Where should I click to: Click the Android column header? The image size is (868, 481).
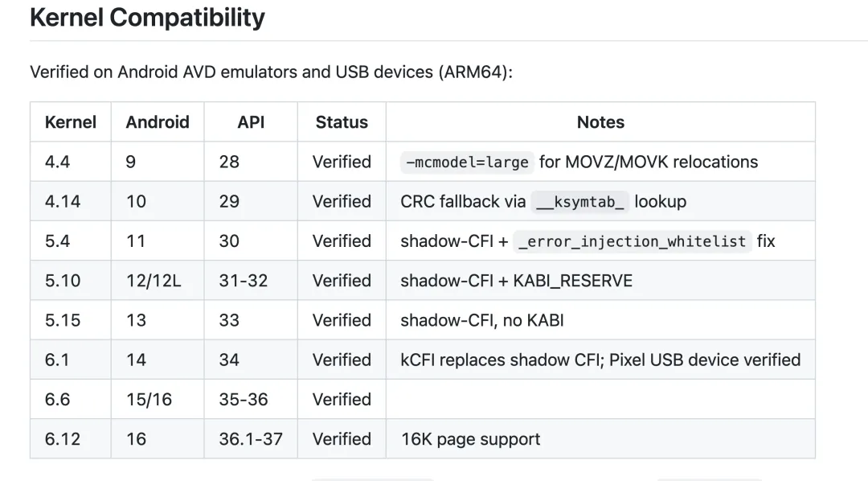click(158, 122)
